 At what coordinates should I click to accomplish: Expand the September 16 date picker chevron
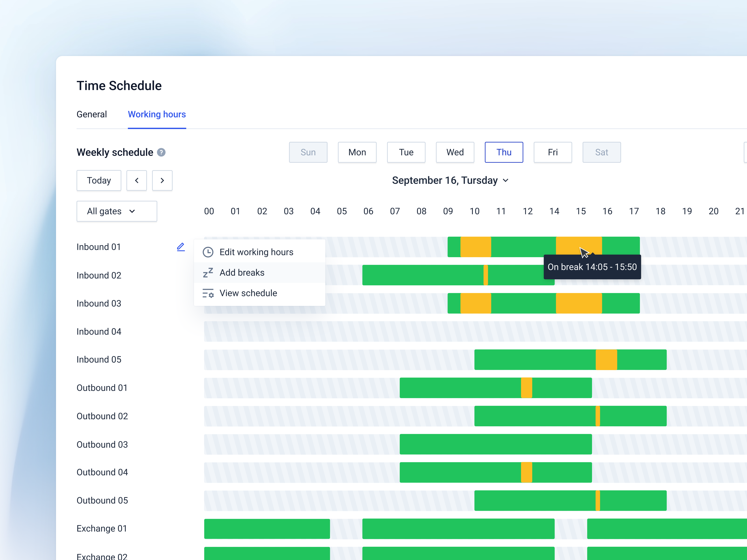506,181
